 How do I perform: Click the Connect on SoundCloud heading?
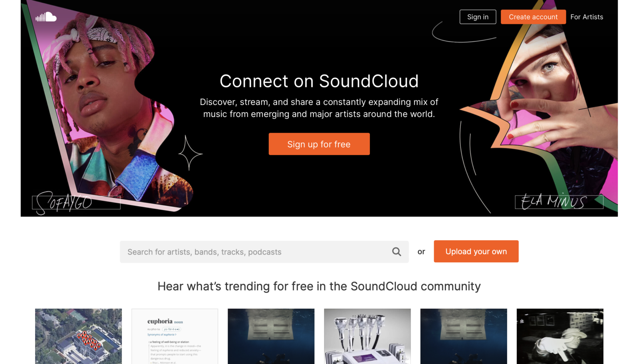point(319,81)
